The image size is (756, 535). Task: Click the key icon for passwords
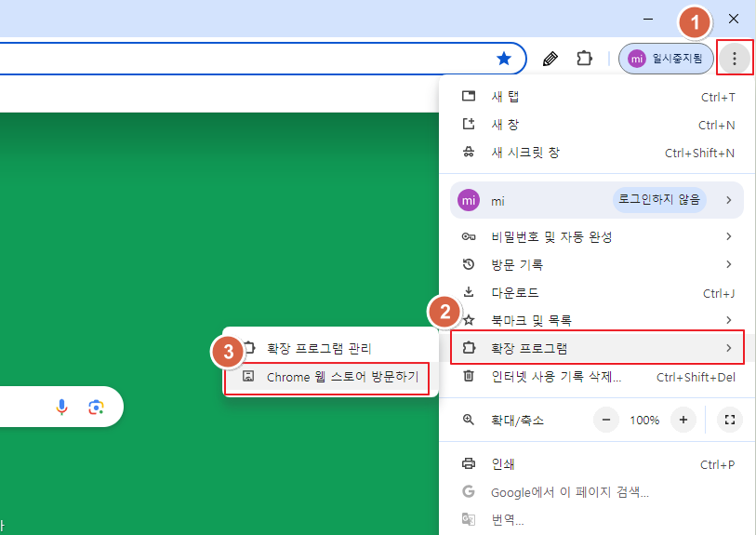pyautogui.click(x=468, y=236)
